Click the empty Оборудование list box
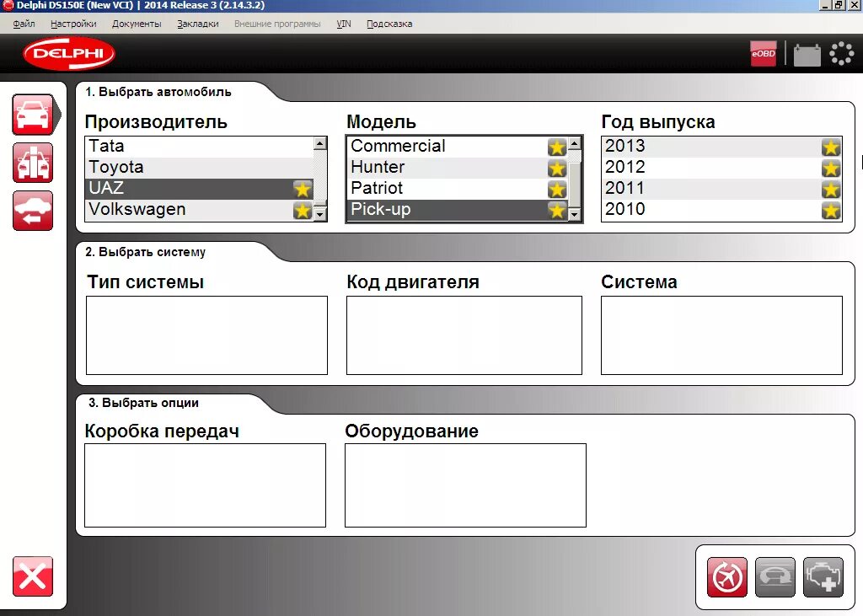The width and height of the screenshot is (863, 616). point(465,485)
